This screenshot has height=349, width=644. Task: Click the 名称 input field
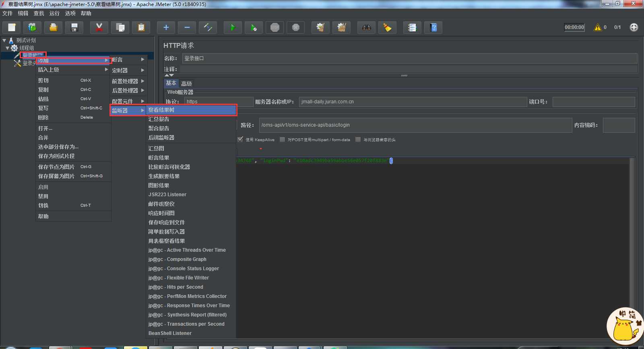click(410, 58)
